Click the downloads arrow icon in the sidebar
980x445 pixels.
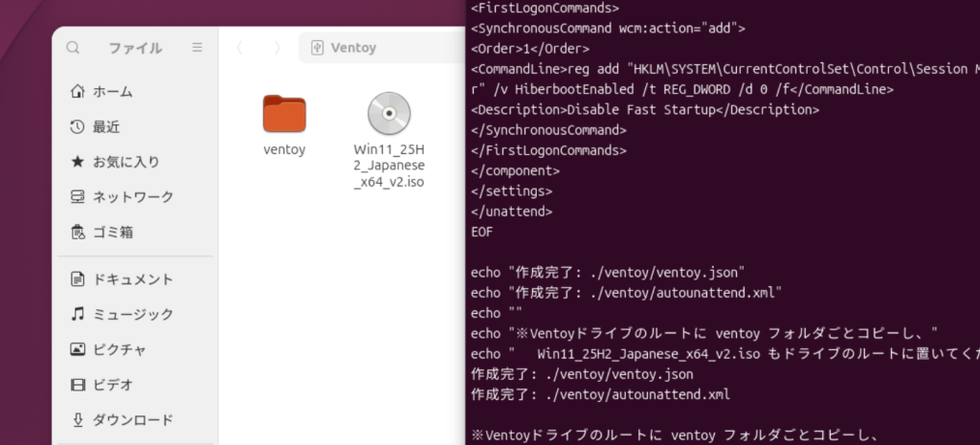click(78, 419)
